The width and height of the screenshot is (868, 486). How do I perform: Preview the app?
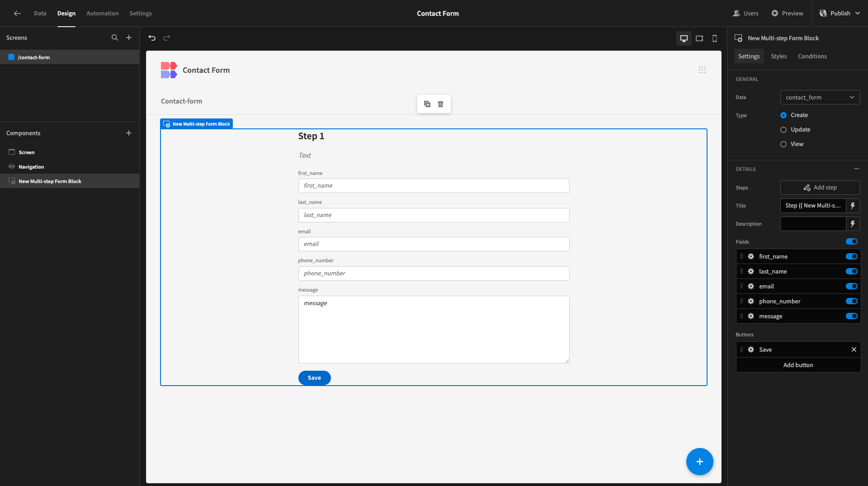click(788, 14)
